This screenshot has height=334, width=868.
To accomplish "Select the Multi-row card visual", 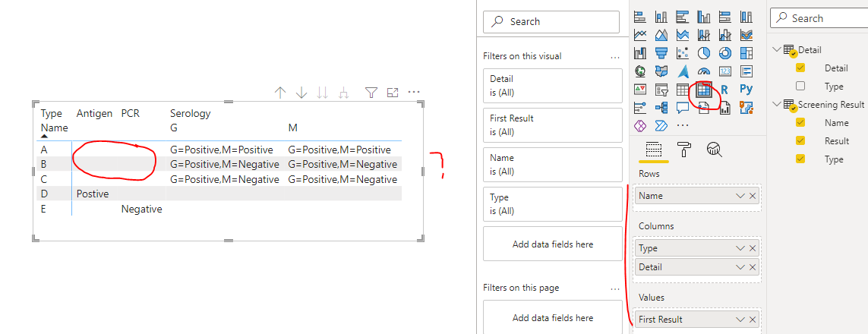I will click(x=746, y=71).
